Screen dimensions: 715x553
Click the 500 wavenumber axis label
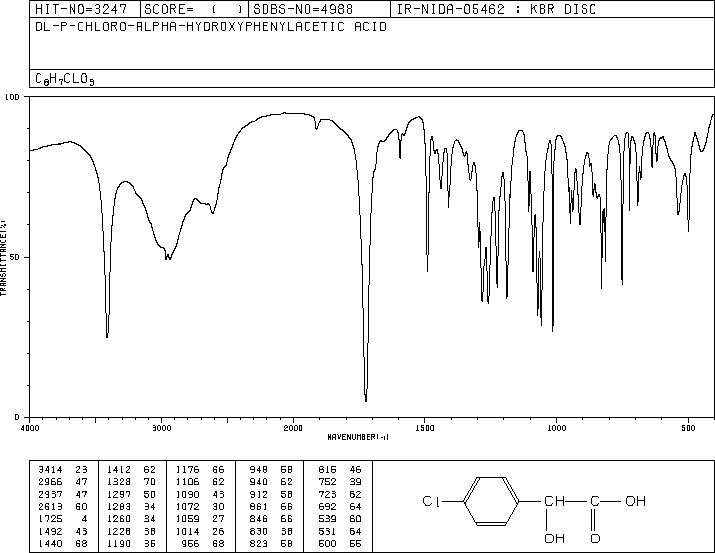688,428
